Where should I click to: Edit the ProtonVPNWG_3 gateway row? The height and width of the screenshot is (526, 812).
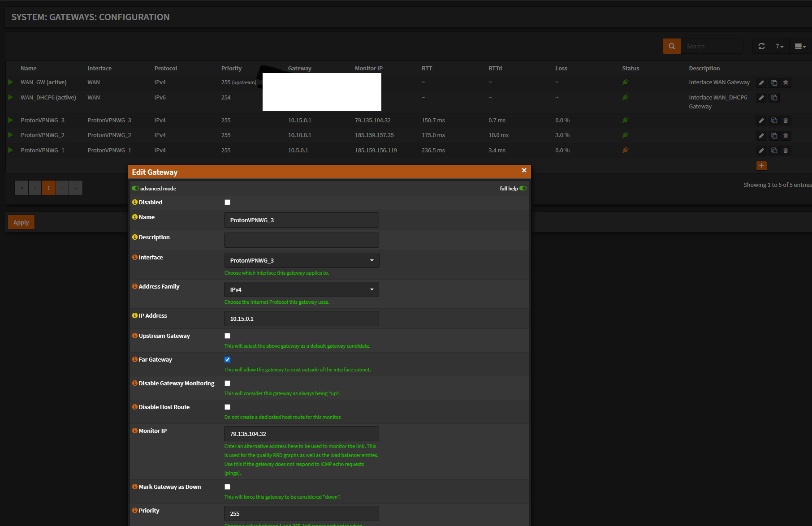(761, 121)
